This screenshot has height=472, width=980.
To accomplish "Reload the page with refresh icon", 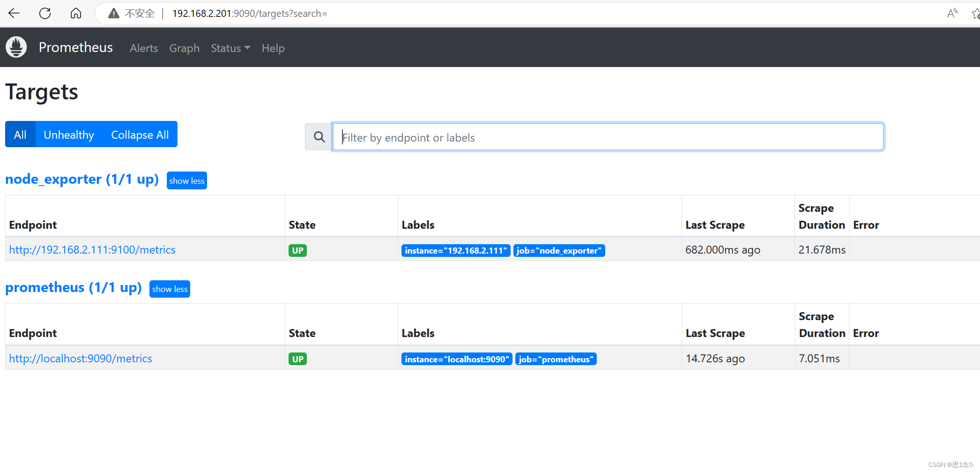I will [x=45, y=13].
